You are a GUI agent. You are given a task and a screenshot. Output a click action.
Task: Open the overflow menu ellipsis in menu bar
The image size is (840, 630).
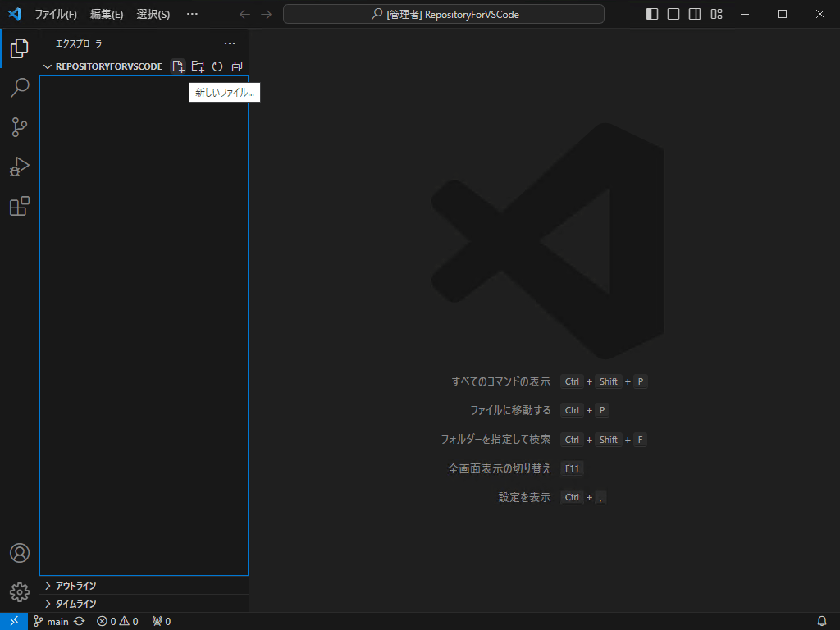192,15
